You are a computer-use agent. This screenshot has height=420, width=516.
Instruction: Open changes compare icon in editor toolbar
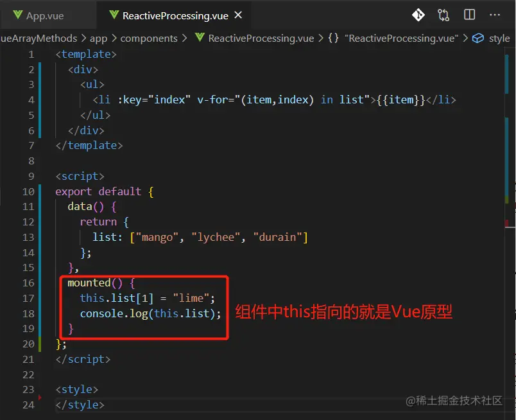click(443, 15)
